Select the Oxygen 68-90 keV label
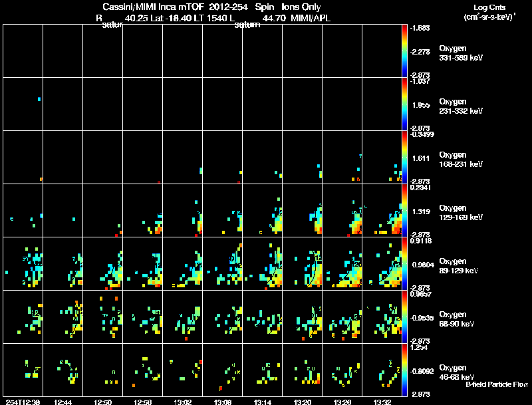The height and width of the screenshot is (405, 532). point(457,319)
